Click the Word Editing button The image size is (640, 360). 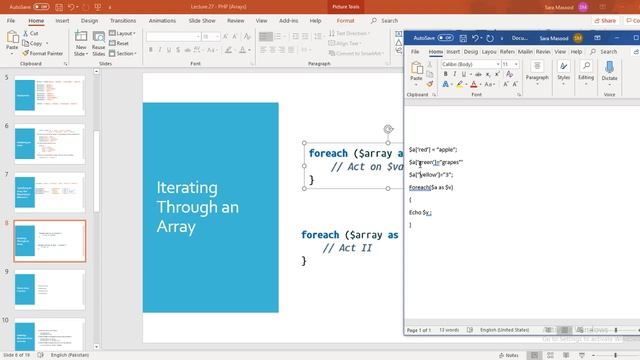[x=586, y=73]
